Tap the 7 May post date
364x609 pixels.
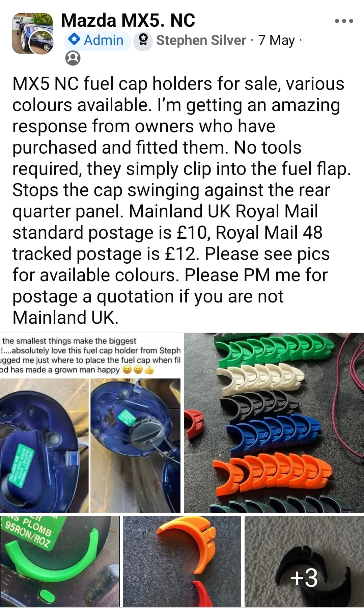point(277,40)
